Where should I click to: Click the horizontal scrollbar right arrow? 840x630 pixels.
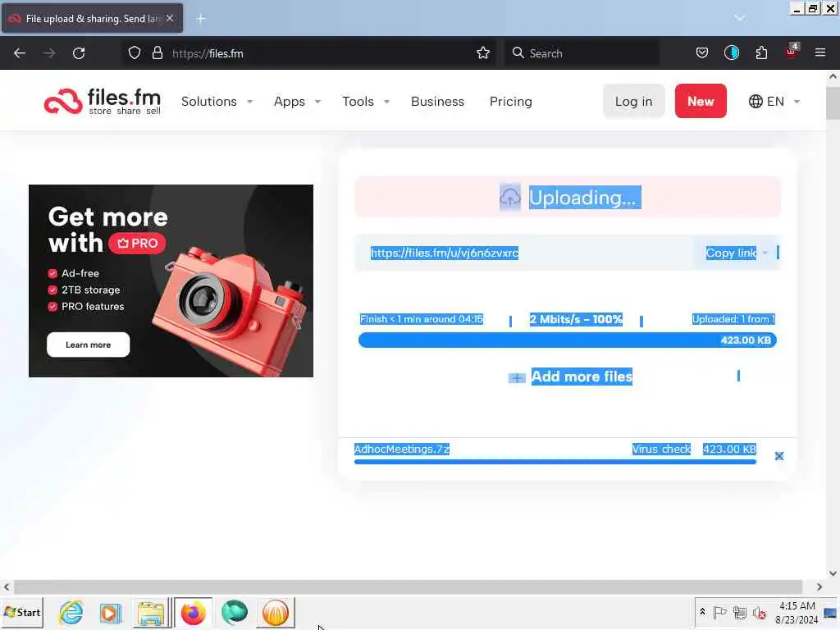[x=819, y=587]
